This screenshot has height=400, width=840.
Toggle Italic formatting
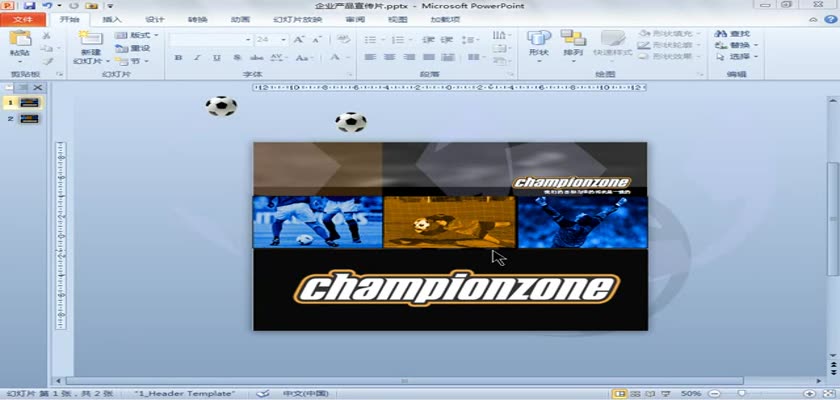click(197, 58)
